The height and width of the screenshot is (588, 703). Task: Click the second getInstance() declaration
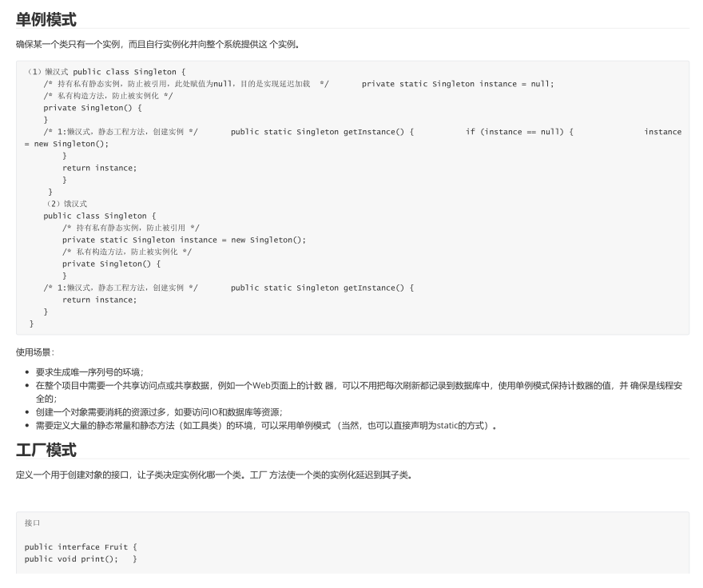[x=323, y=288]
